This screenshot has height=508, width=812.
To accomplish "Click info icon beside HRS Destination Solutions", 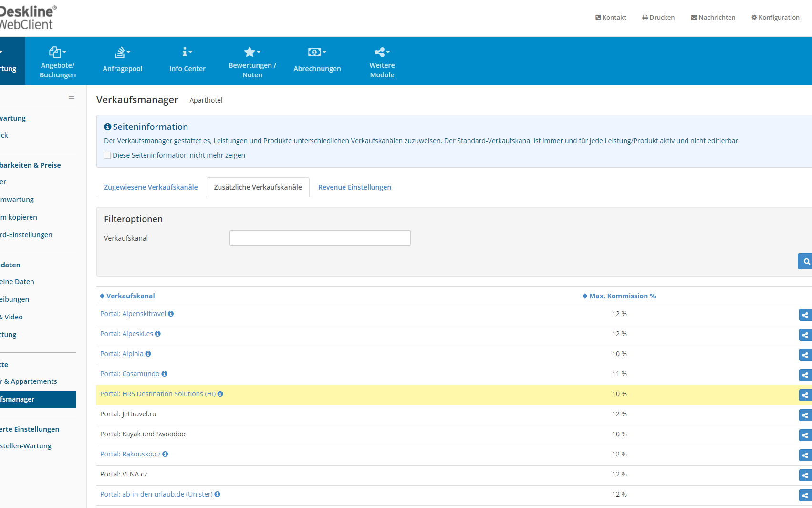I will (x=220, y=394).
